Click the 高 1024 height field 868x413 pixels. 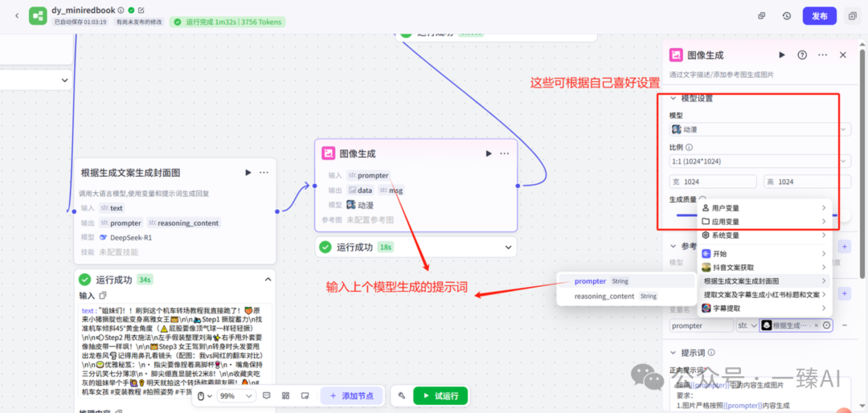(x=808, y=182)
